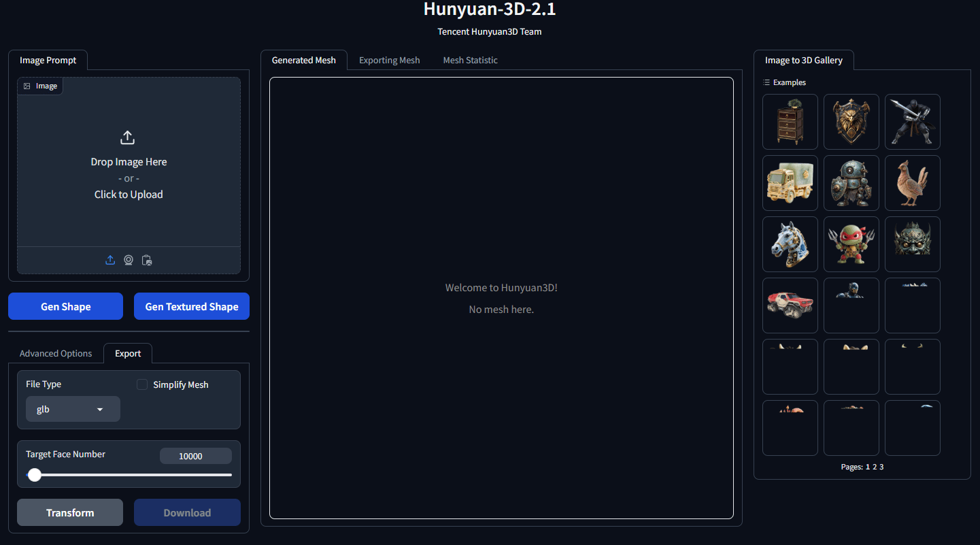Click the 'No mesh here.' message
The height and width of the screenshot is (545, 980).
point(501,310)
